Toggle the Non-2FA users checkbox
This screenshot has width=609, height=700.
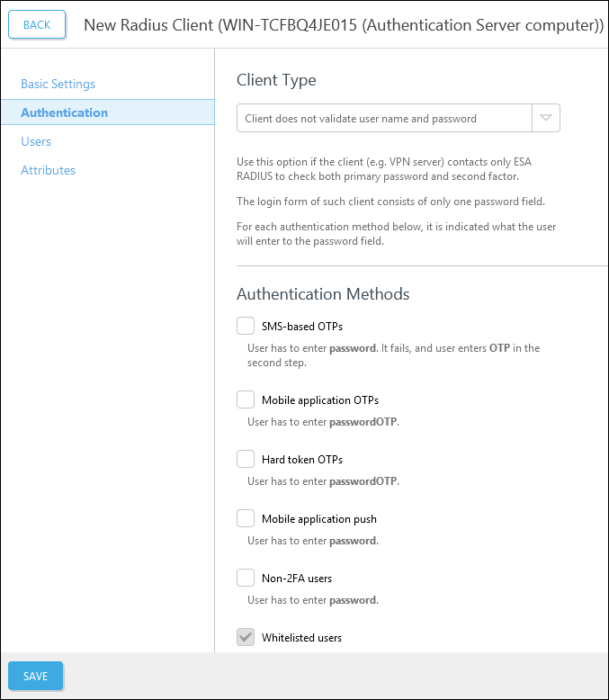click(246, 578)
